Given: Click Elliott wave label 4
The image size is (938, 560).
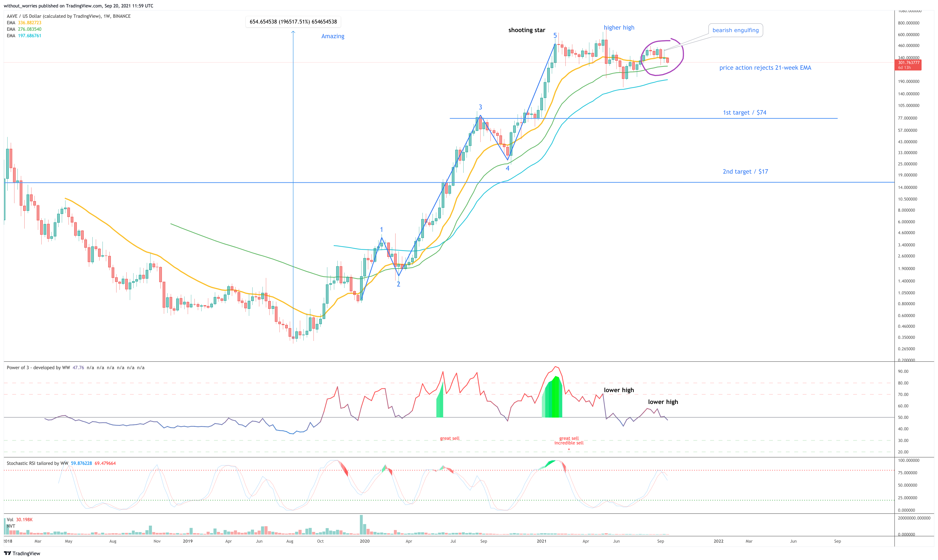Looking at the screenshot, I should 508,168.
